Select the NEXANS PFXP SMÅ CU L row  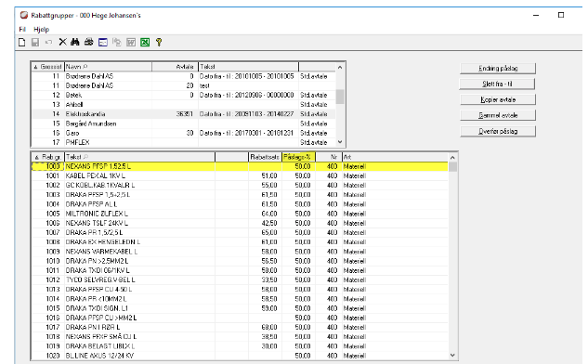240,337
